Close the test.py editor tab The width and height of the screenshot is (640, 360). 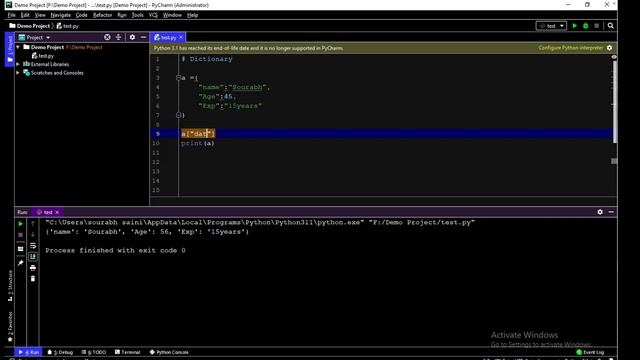click(181, 37)
